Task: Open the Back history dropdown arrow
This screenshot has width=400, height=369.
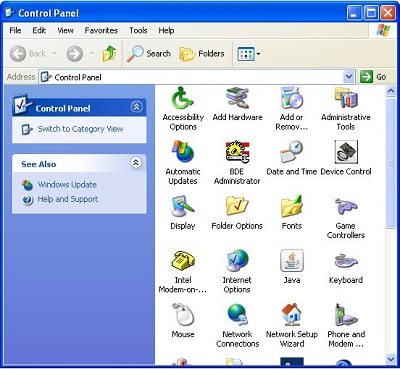Action: pyautogui.click(x=55, y=53)
